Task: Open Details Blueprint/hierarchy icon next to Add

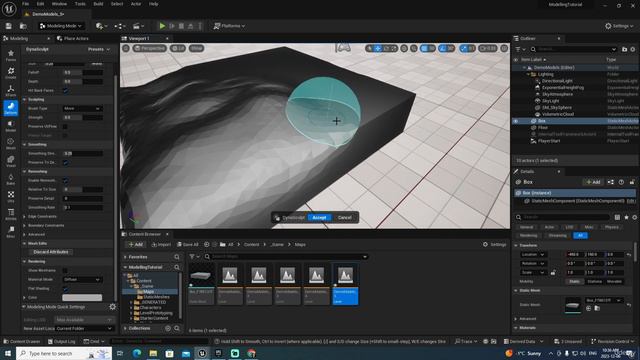Action: tap(611, 182)
